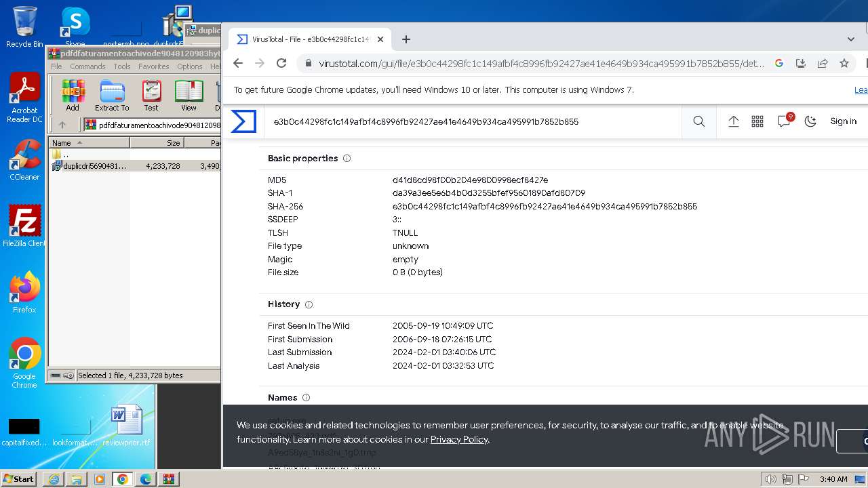
Task: Open the Privacy Policy link
Action: (x=459, y=439)
